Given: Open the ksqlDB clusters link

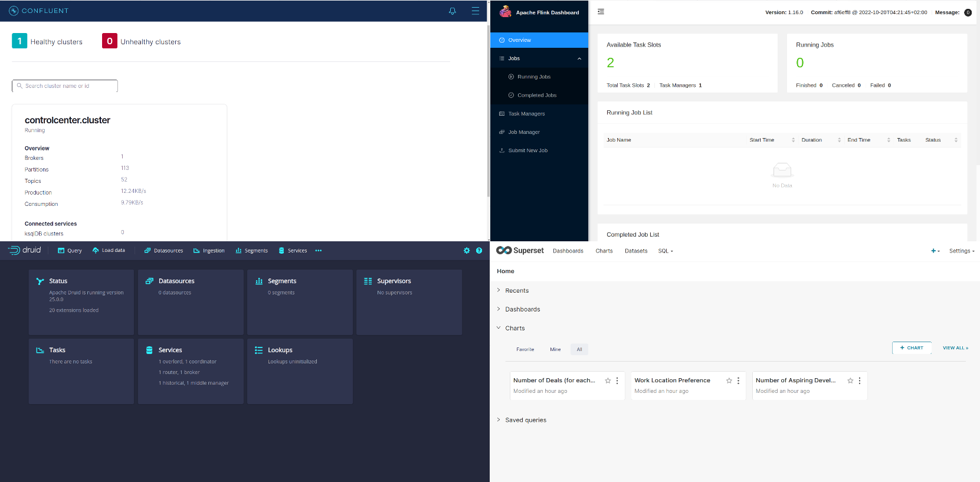Looking at the screenshot, I should [44, 234].
